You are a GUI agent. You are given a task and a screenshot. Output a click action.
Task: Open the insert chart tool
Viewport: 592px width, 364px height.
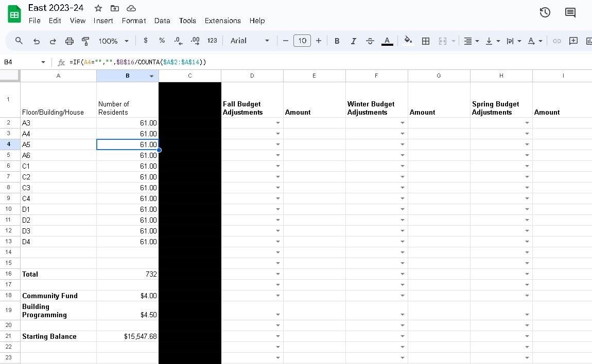[x=589, y=41]
